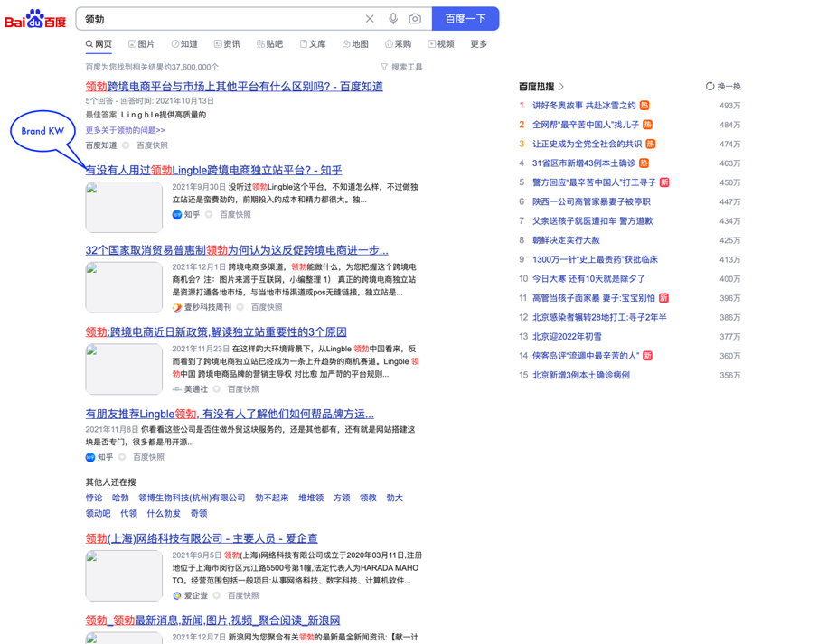Click related search 领动吧

[99, 514]
